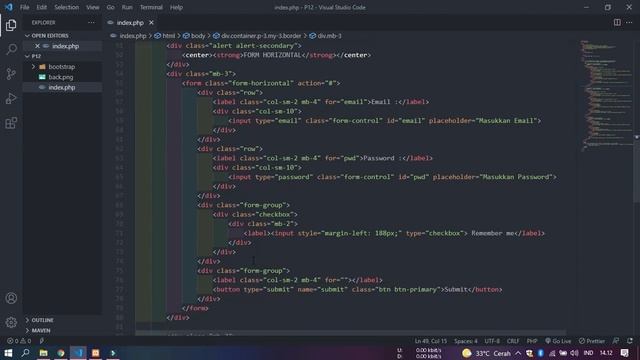The width and height of the screenshot is (640, 360).
Task: Change language mode via PHP status item
Action: click(x=532, y=341)
